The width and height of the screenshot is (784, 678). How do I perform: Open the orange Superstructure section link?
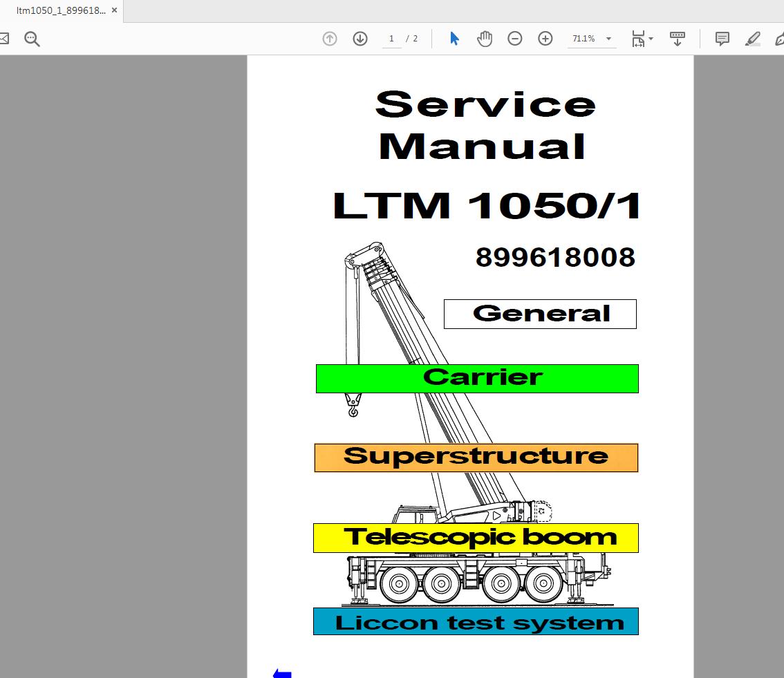click(476, 458)
